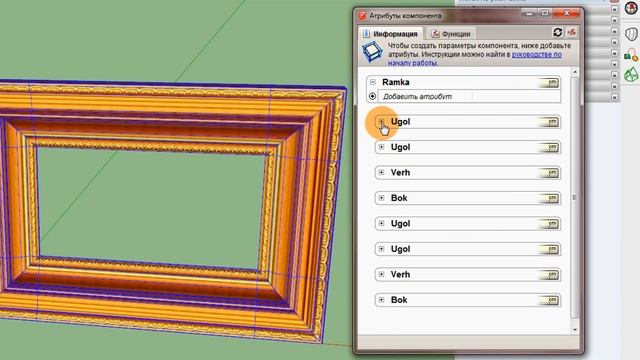Click the plus icon beside Добавить атрибут

pyautogui.click(x=372, y=96)
